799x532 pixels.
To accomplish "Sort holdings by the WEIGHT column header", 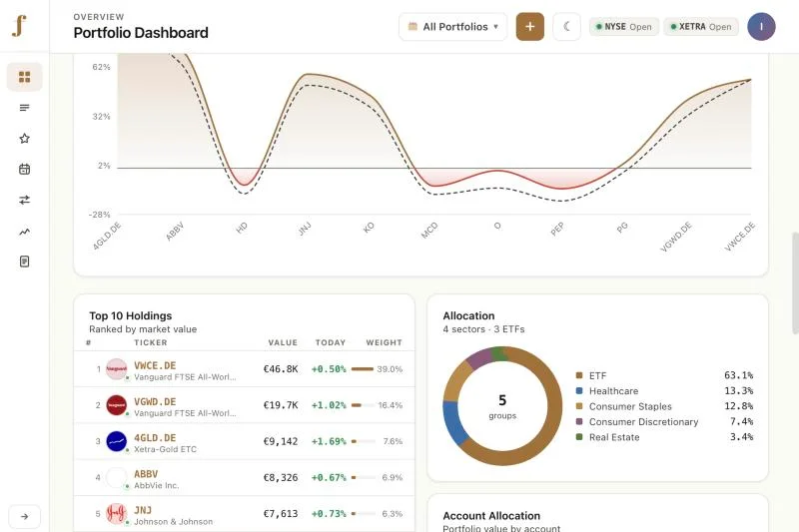I will [385, 342].
